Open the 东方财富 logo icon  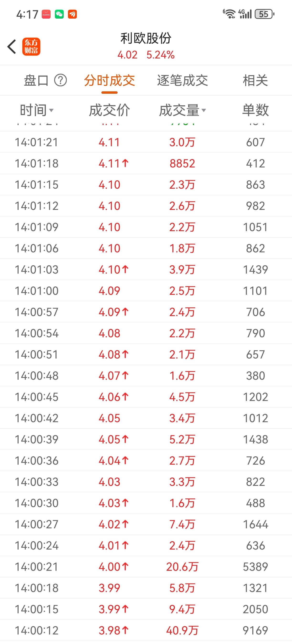click(31, 47)
